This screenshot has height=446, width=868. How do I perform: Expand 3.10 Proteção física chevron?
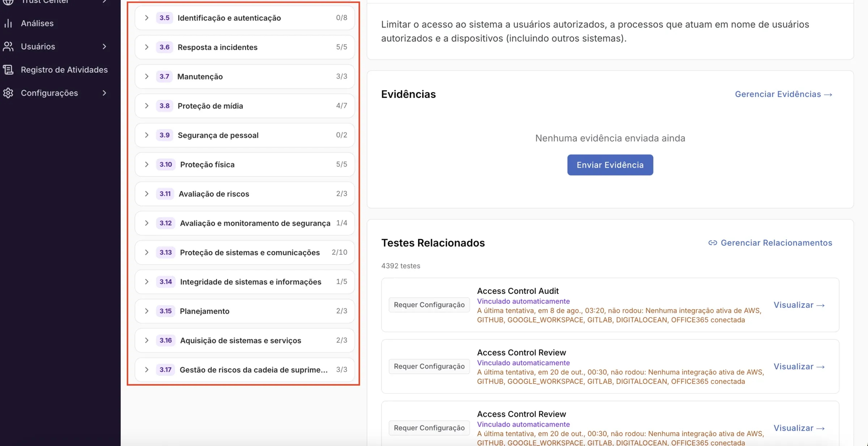[x=146, y=164]
